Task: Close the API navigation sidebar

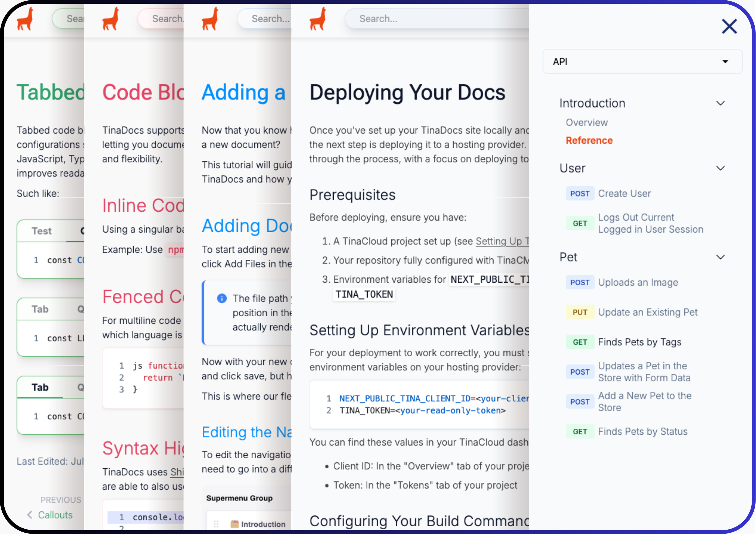Action: 729,26
